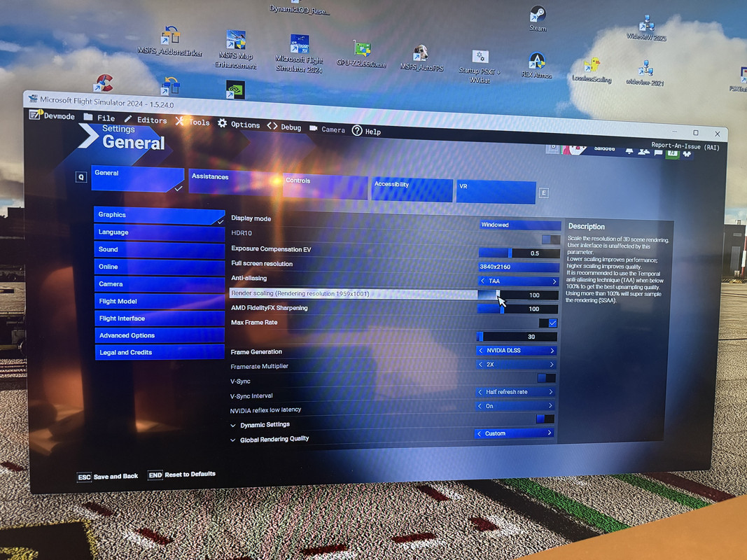Open the File menu

click(x=99, y=118)
